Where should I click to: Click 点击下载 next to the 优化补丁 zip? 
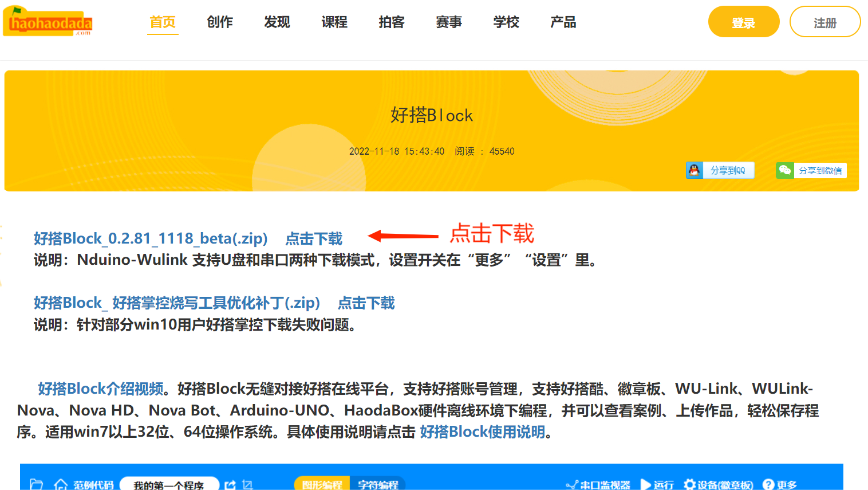click(x=366, y=303)
